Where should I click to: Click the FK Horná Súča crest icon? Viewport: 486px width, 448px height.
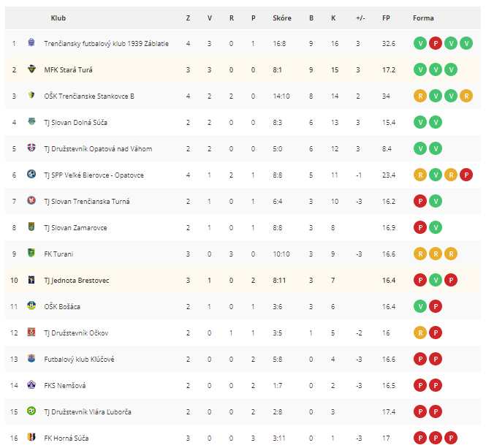31,437
